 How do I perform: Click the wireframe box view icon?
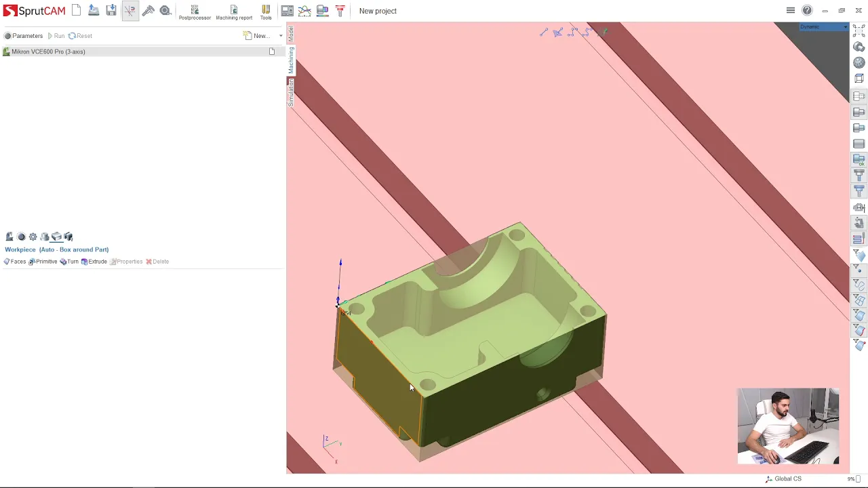point(859,79)
